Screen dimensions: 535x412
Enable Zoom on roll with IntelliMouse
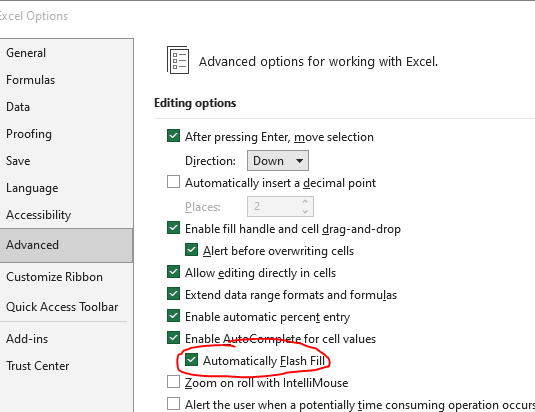click(x=173, y=382)
